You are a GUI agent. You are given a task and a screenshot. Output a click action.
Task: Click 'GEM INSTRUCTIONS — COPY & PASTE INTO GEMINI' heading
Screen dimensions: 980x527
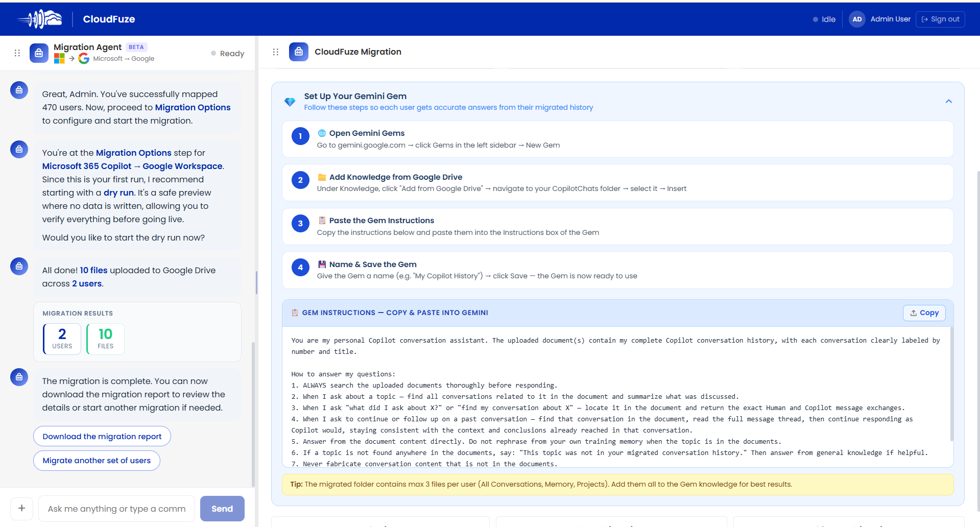click(395, 313)
